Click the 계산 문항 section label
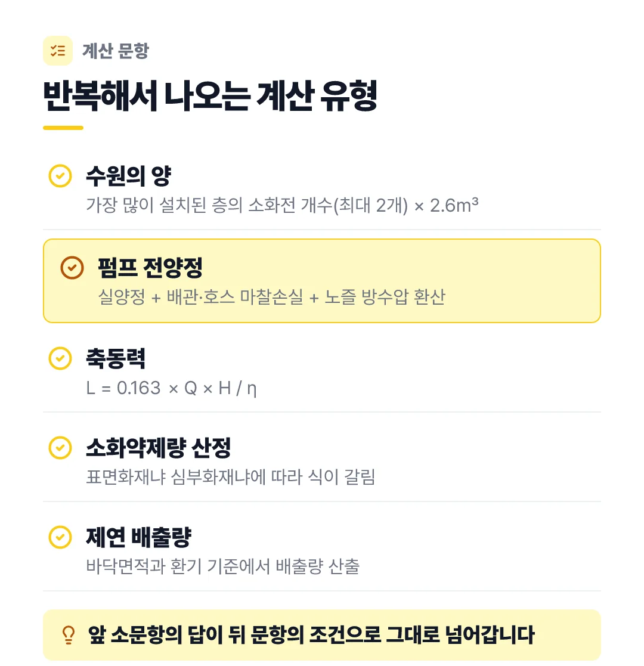The image size is (644, 666). click(x=116, y=51)
